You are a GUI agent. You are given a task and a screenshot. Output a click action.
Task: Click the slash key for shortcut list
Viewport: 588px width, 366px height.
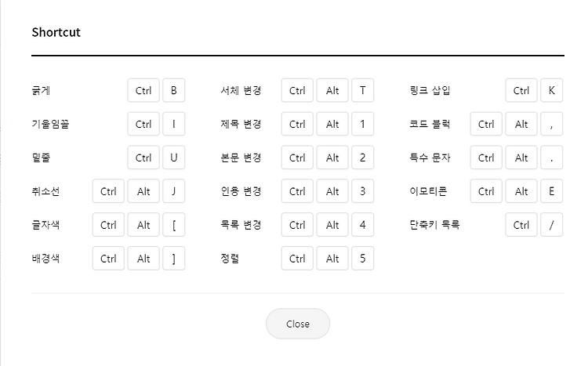(552, 225)
